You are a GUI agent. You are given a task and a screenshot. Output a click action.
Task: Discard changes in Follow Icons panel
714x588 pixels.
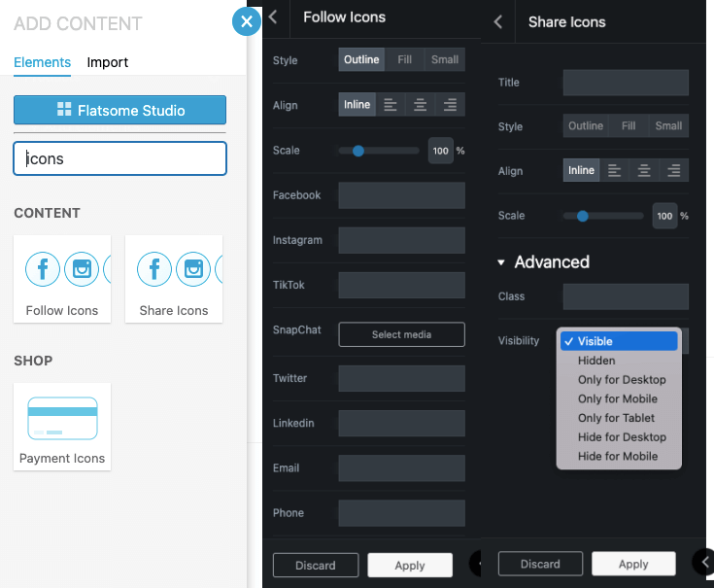(316, 566)
